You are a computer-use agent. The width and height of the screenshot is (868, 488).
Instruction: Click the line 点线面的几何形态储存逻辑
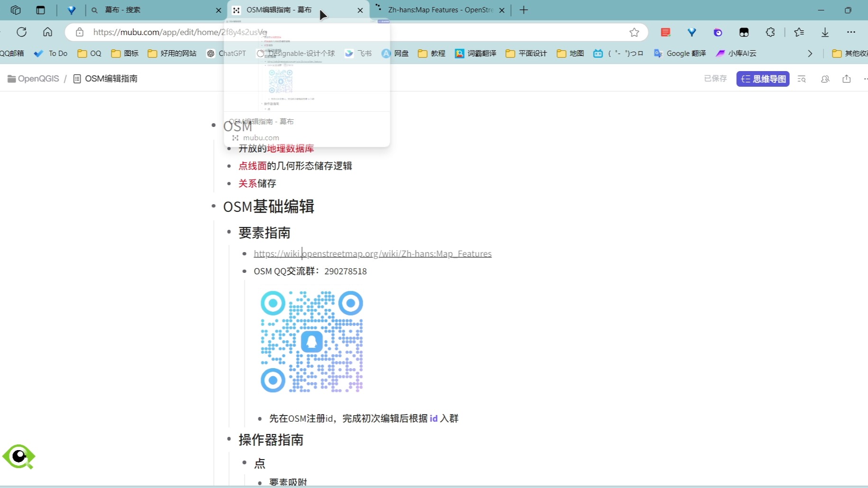(295, 166)
